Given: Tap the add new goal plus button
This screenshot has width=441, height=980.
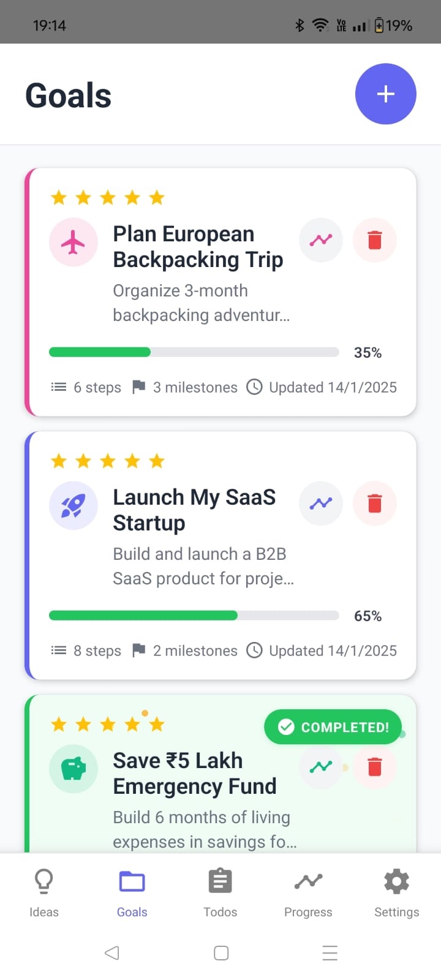Looking at the screenshot, I should pos(385,94).
